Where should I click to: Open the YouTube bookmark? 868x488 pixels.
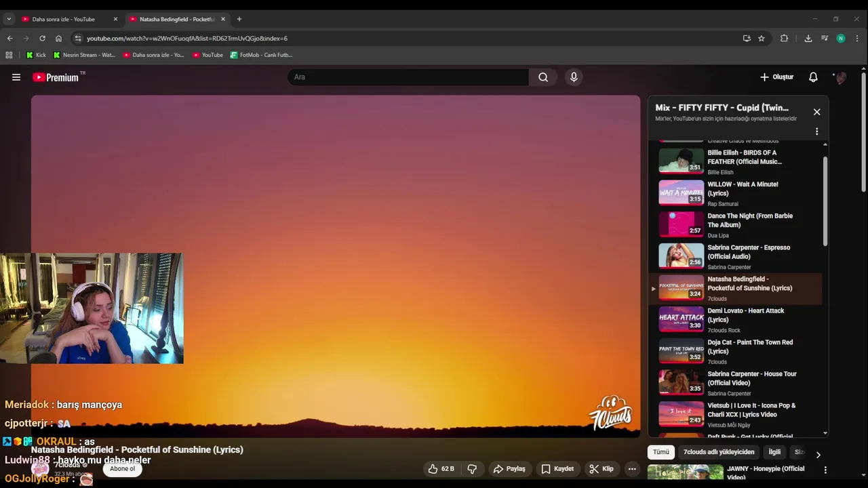(x=208, y=55)
